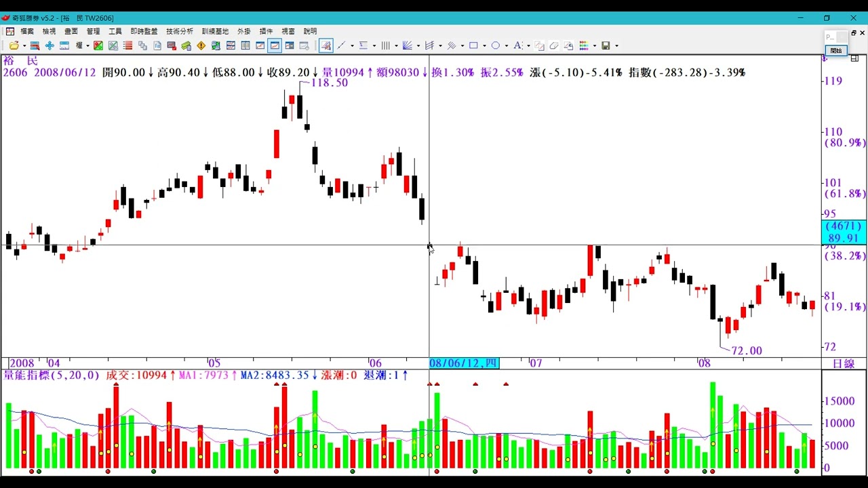Open the 工具 menu
868x488 pixels.
(x=115, y=31)
